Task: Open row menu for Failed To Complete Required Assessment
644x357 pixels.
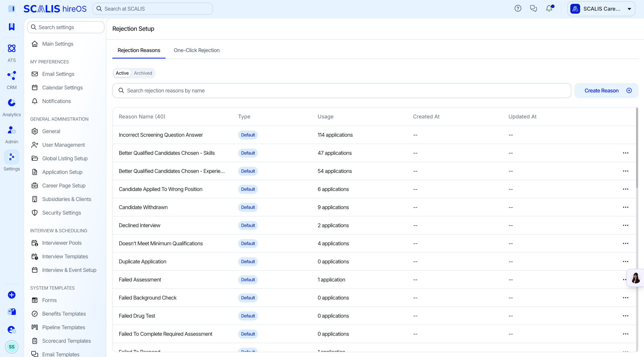Action: (625, 334)
